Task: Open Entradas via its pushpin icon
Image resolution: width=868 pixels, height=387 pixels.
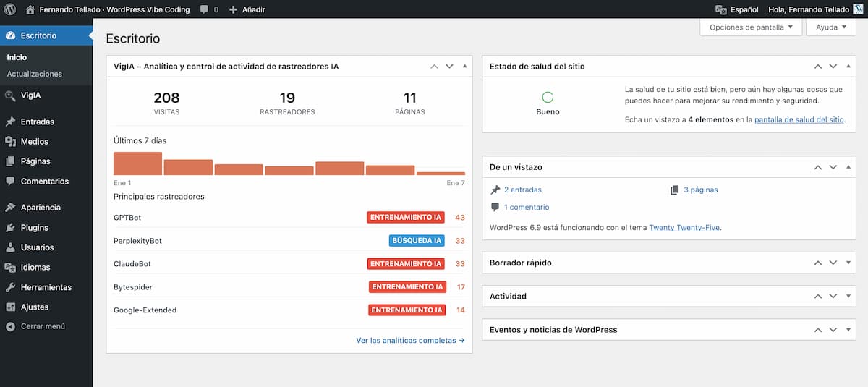Action: click(x=10, y=122)
